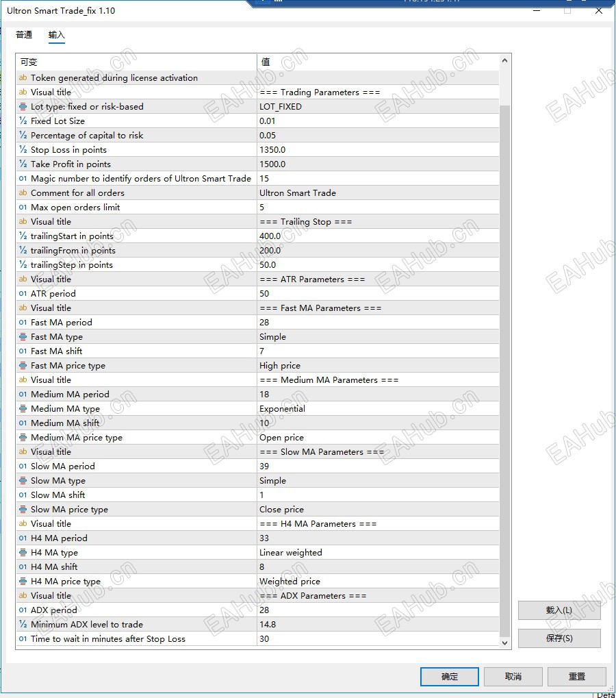Select the Slow MA shift row label

coord(57,495)
